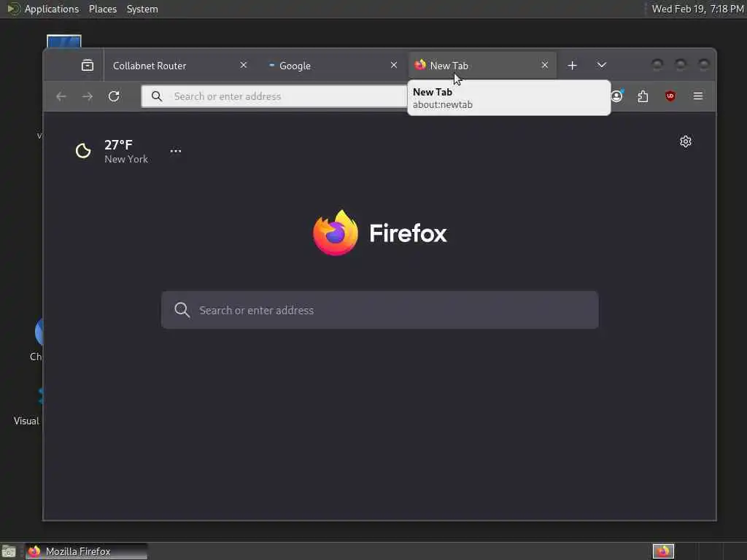Expand the list all tabs chevron

pos(602,65)
